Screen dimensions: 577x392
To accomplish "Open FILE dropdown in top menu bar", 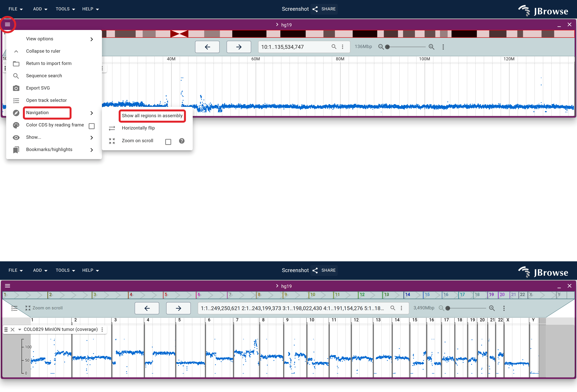I will tap(16, 9).
